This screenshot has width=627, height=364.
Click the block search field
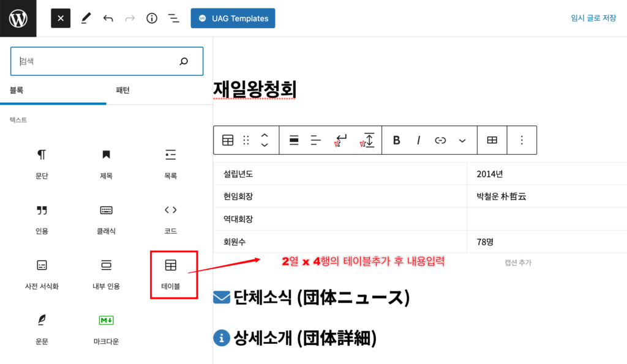coord(98,61)
